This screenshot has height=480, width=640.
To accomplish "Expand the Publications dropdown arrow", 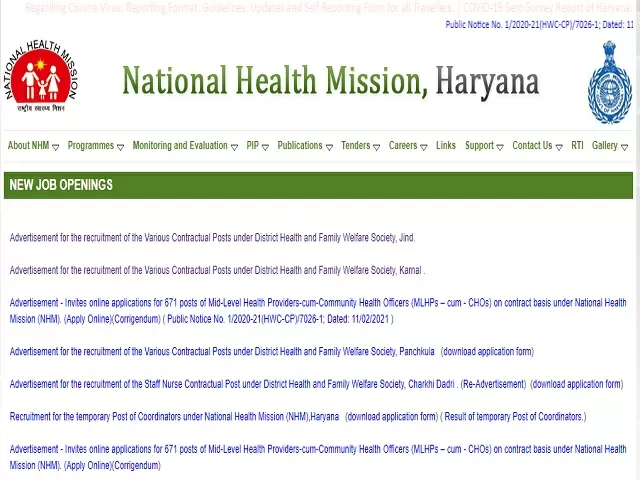I will coord(329,147).
